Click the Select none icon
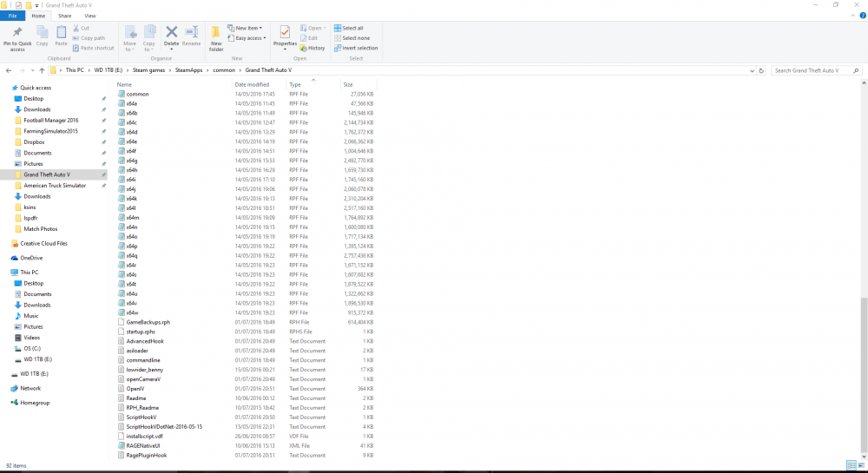This screenshot has width=868, height=473. 338,38
